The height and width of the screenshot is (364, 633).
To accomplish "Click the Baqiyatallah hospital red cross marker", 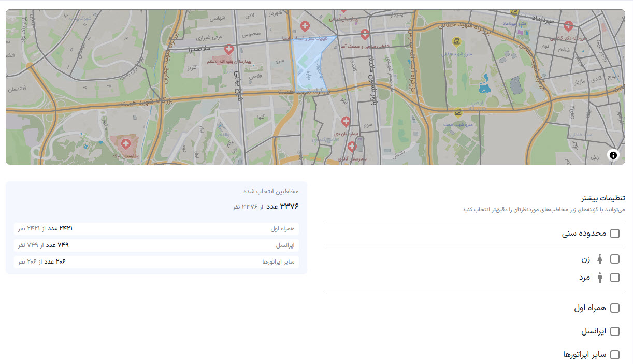I will pos(228,50).
